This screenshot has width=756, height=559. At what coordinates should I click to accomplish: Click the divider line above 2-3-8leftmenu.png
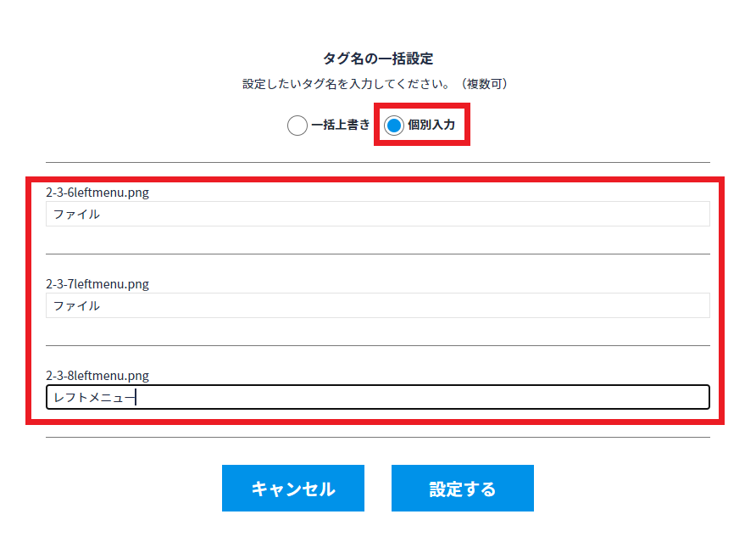point(378,345)
